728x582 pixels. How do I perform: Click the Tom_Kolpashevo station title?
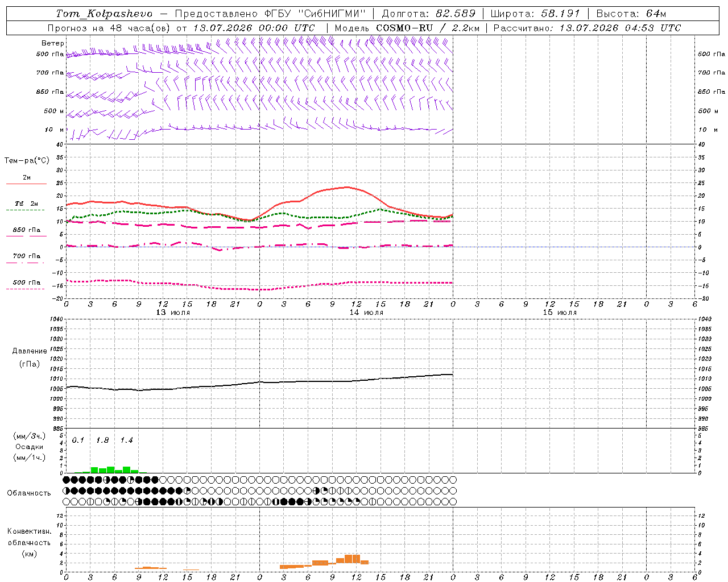point(104,14)
